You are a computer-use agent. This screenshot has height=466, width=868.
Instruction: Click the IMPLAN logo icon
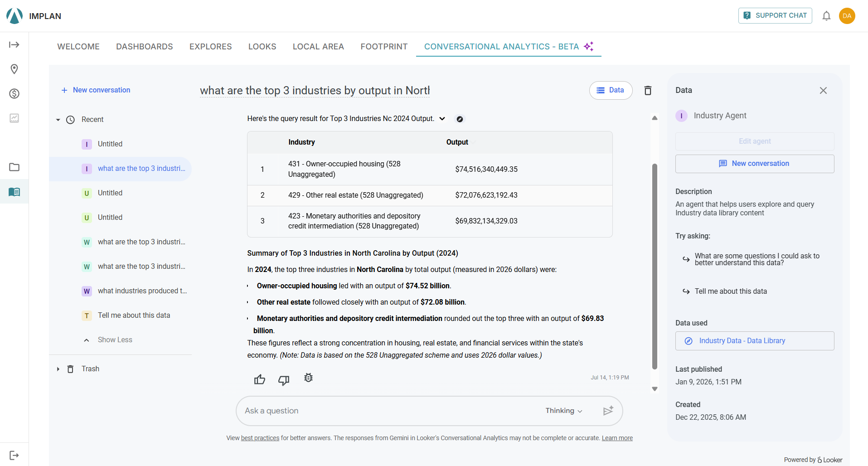point(15,16)
